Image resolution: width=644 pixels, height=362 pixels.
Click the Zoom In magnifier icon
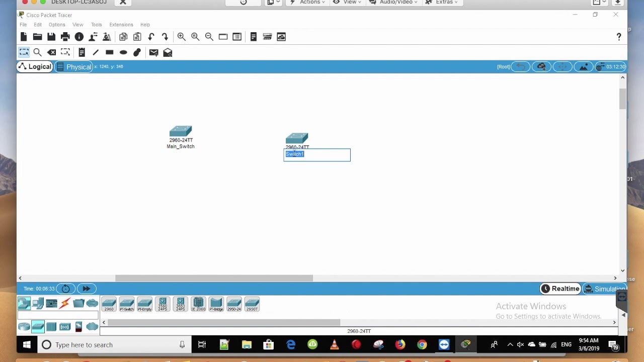(x=182, y=37)
